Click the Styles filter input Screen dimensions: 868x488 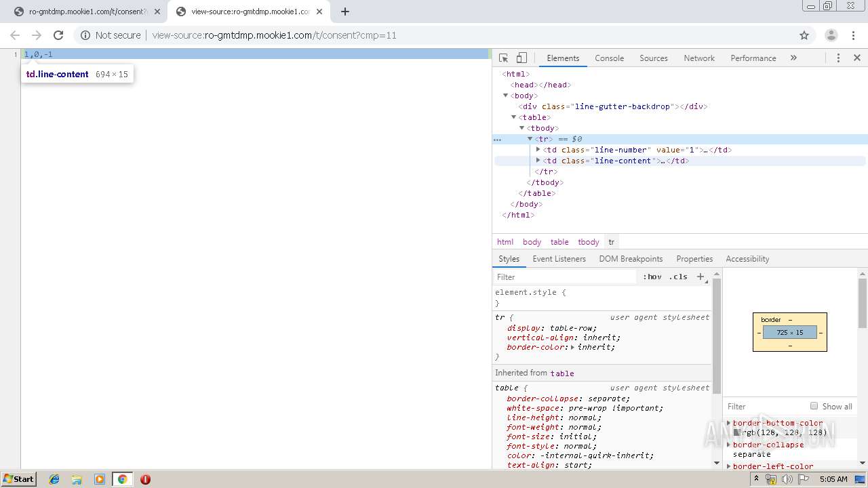click(x=566, y=277)
